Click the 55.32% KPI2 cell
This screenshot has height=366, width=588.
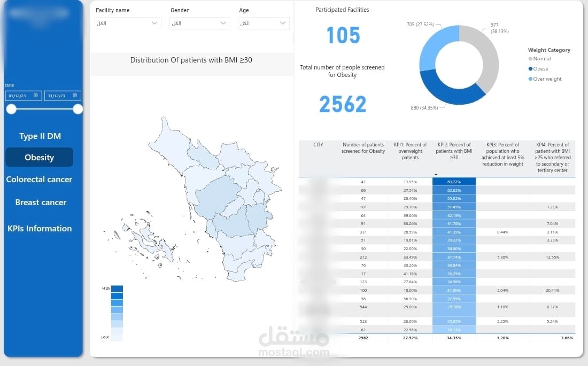coord(454,198)
